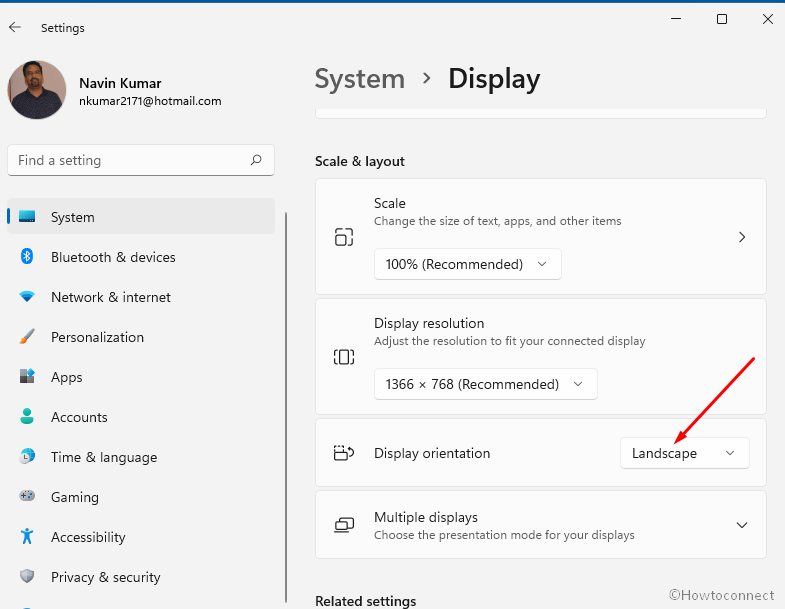Image resolution: width=785 pixels, height=609 pixels.
Task: Open the Landscape orientation dropdown
Action: [685, 453]
